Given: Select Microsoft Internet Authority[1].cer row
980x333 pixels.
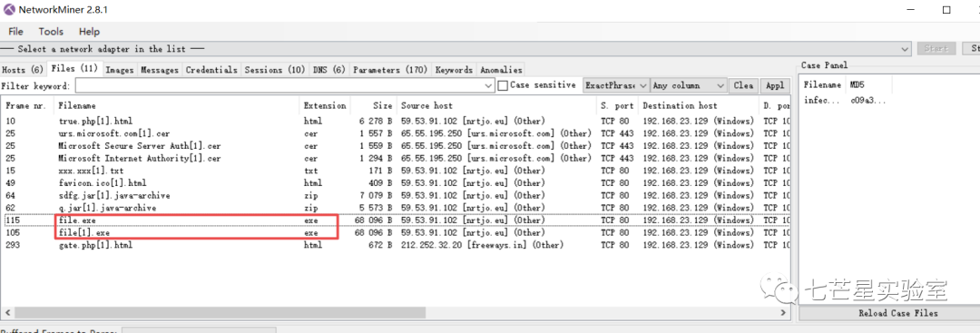Looking at the screenshot, I should pos(396,158).
